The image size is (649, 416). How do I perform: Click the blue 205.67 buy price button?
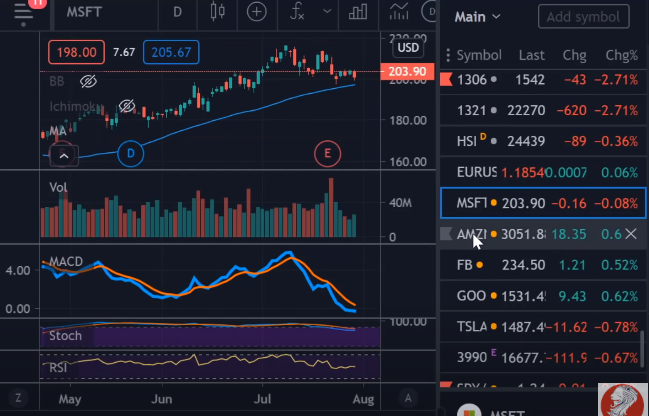[171, 52]
